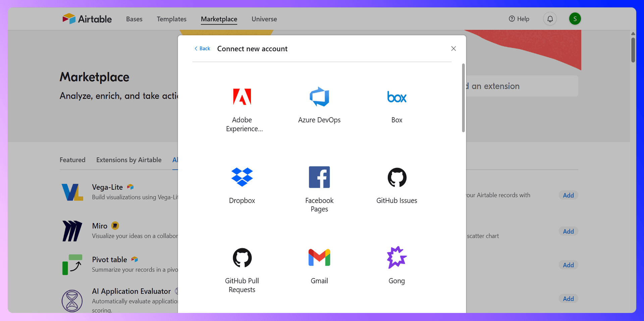Click the Vega-Lite title text
Screen dimensions: 644x321
pyautogui.click(x=107, y=187)
